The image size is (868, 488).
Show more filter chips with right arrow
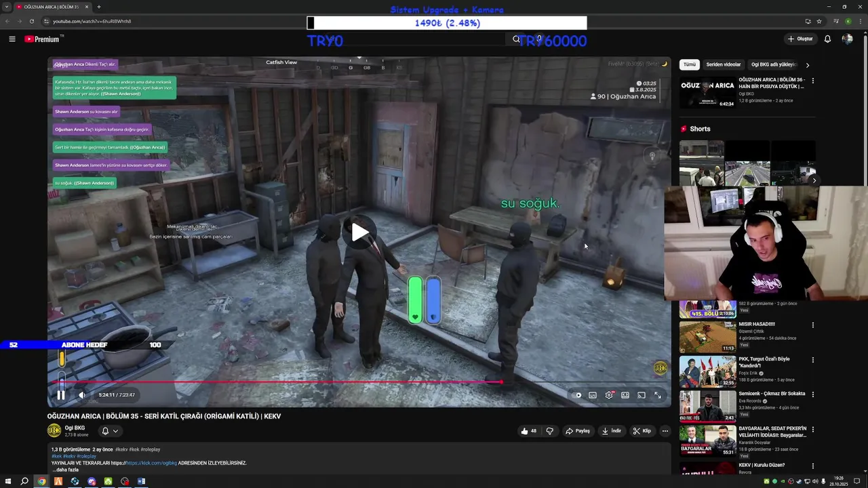tap(808, 65)
